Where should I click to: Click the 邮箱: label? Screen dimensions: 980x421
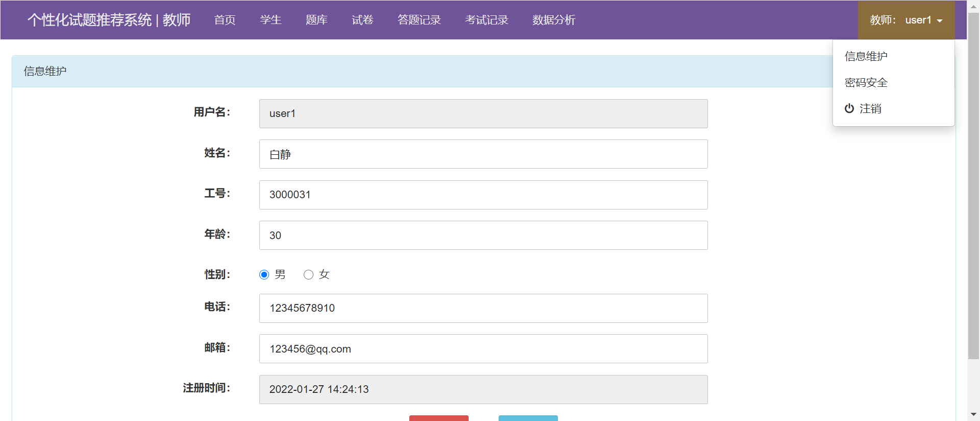tap(217, 347)
